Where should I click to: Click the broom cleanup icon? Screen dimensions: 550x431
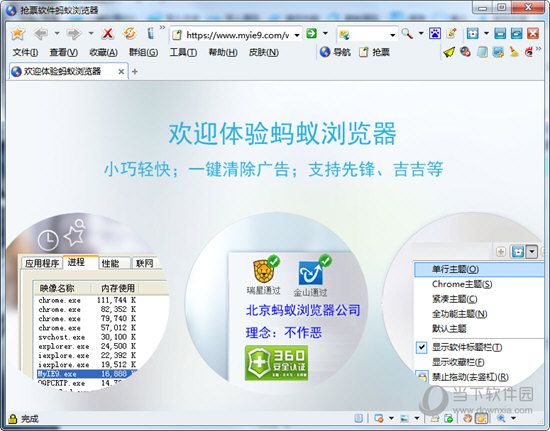[514, 52]
